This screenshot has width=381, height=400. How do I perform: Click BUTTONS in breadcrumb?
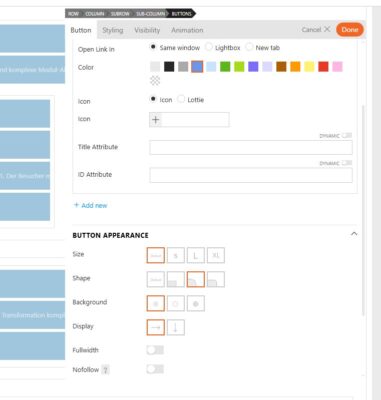[x=182, y=14]
